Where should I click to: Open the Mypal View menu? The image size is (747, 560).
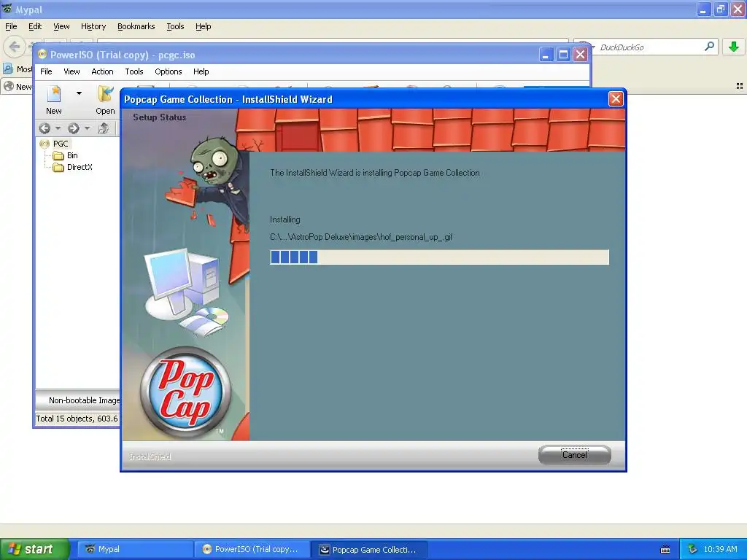pos(61,26)
